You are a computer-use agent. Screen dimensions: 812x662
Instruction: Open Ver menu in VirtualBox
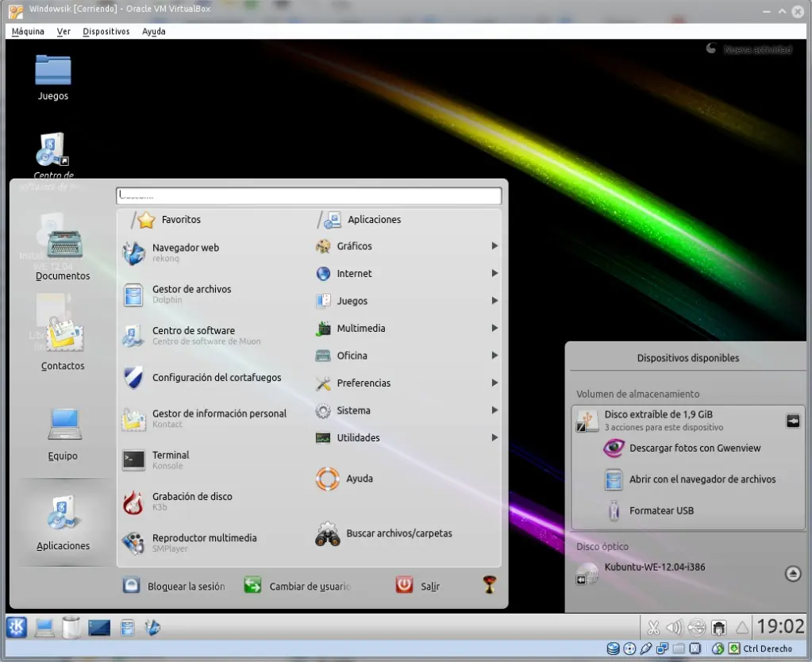63,31
